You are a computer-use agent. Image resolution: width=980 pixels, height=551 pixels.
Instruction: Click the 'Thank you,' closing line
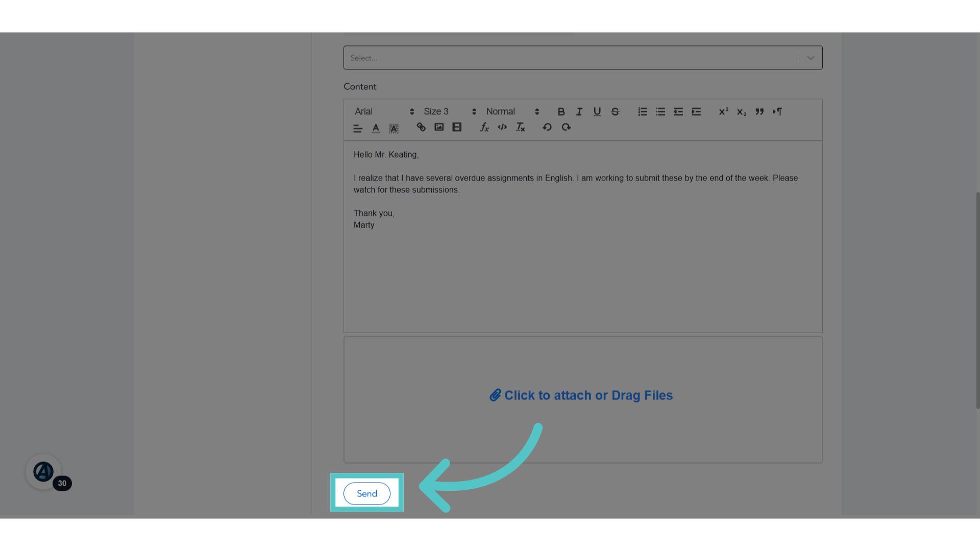(x=374, y=213)
